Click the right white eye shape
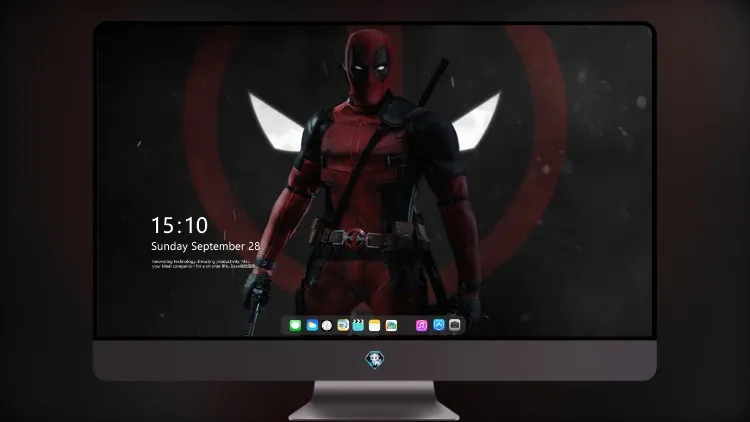Image resolution: width=750 pixels, height=422 pixels. [x=476, y=122]
